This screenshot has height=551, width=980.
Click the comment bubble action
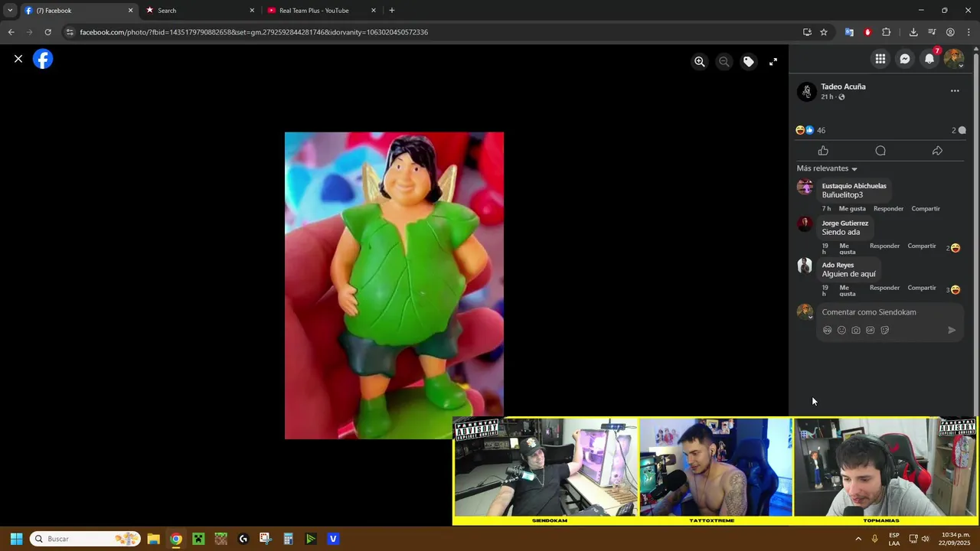pyautogui.click(x=880, y=151)
